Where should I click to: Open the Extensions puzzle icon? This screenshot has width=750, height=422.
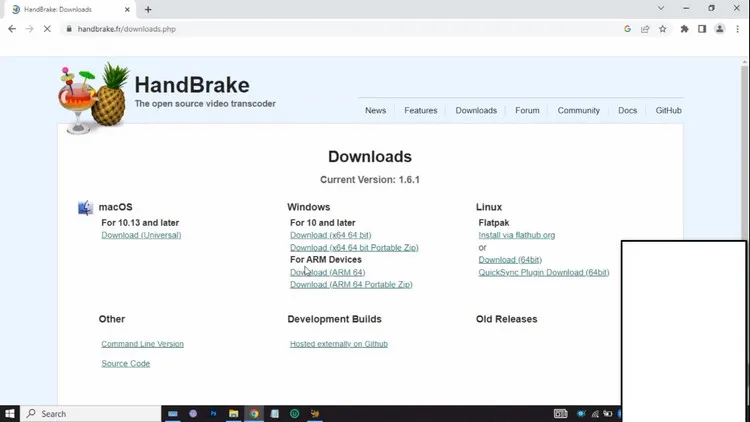[684, 29]
